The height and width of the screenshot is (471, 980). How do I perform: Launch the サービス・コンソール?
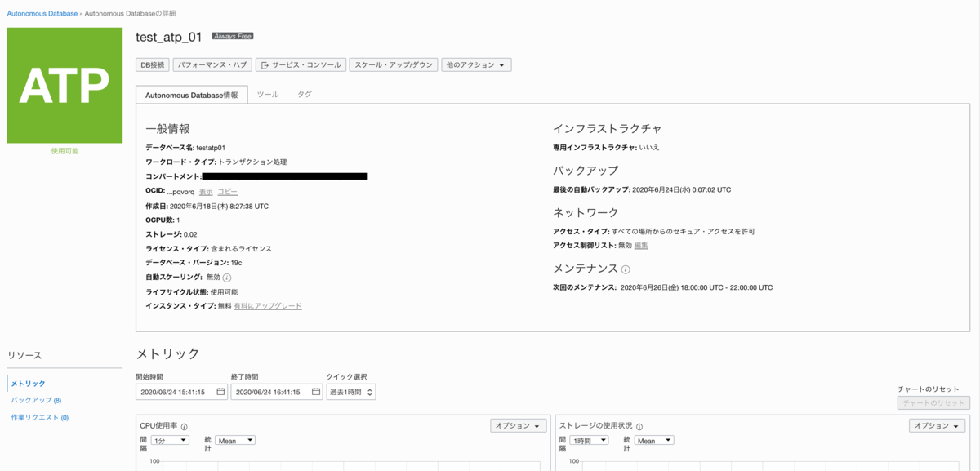[301, 64]
